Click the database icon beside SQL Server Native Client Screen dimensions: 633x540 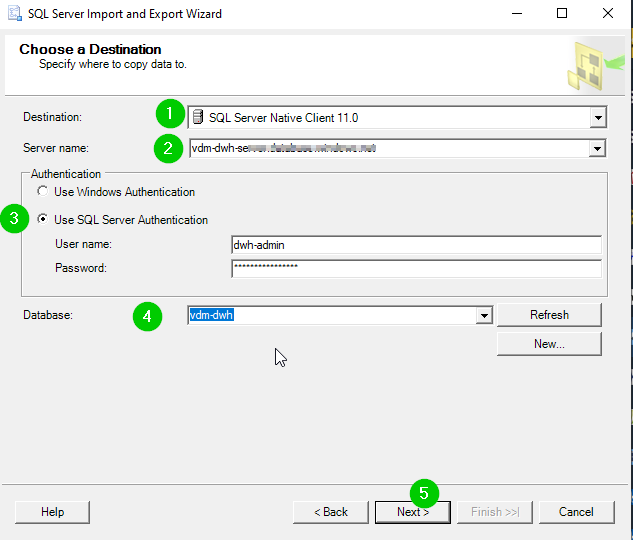click(198, 117)
